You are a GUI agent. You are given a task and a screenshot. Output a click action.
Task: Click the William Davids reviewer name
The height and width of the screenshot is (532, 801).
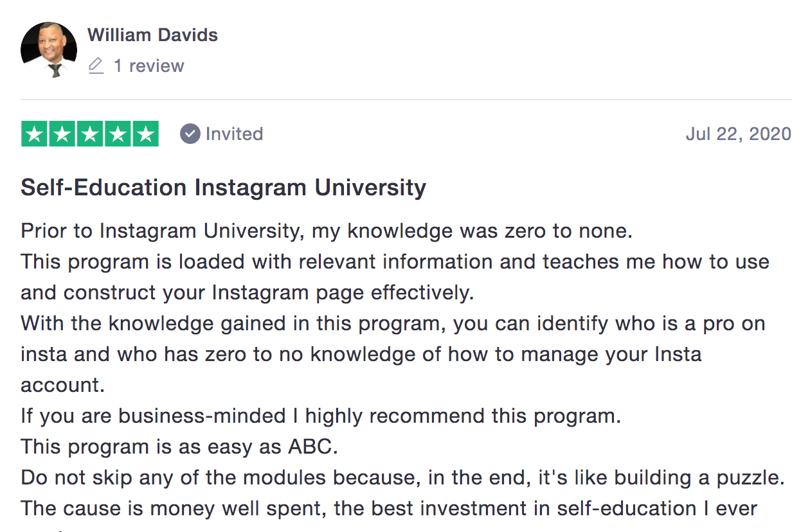coord(152,35)
